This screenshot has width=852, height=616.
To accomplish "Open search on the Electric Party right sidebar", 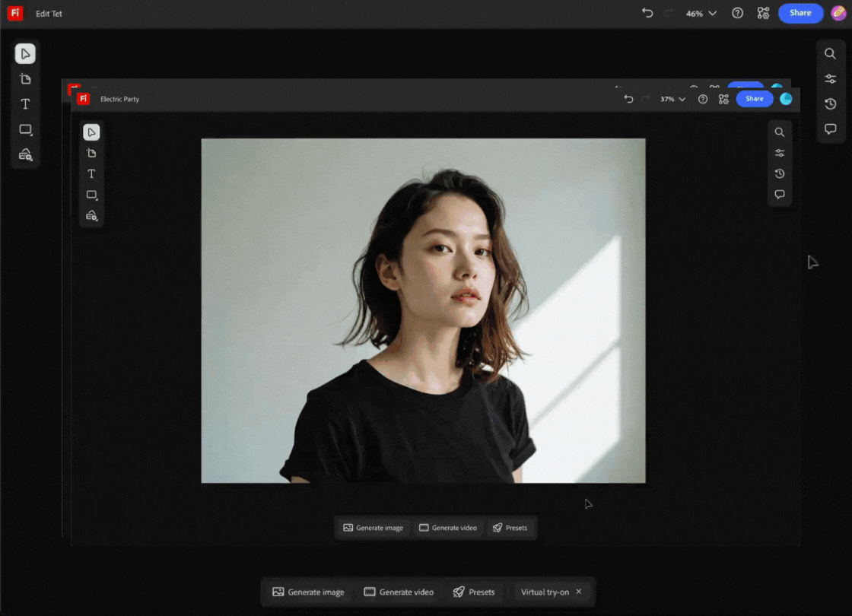I will 780,132.
